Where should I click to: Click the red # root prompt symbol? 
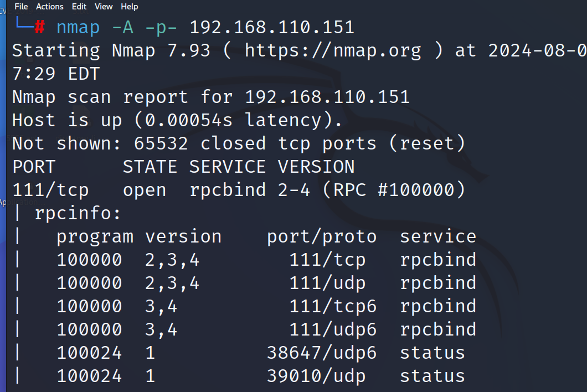pos(40,27)
